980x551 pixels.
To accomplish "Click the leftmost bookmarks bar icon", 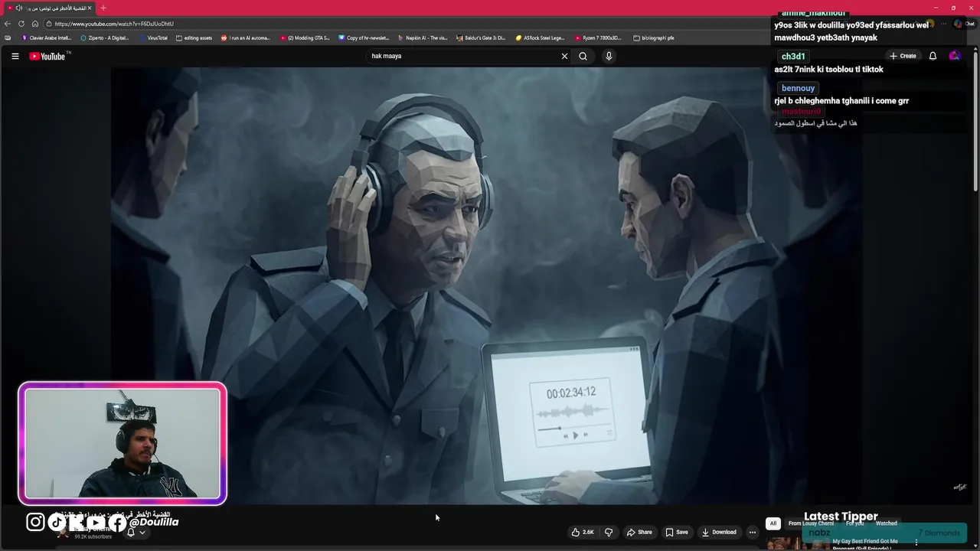I will pyautogui.click(x=8, y=37).
